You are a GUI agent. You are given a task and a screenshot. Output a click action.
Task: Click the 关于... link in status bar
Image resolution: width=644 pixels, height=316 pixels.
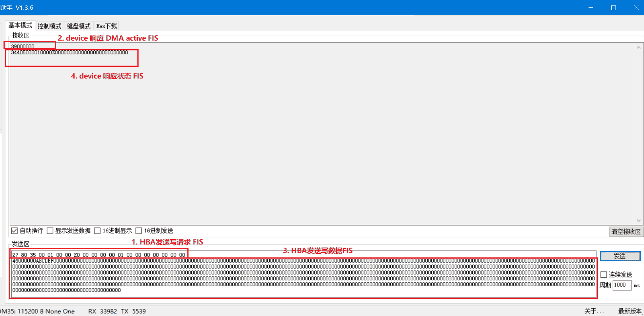pos(594,311)
